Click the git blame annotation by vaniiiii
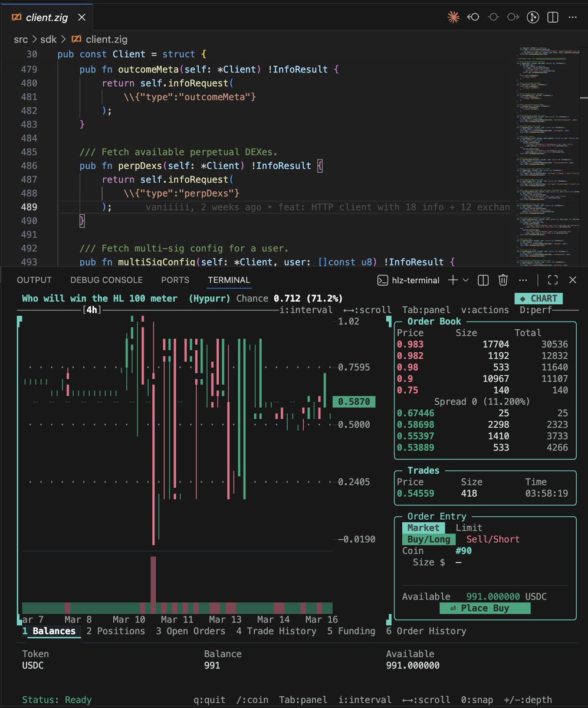The image size is (588, 708). tap(328, 206)
